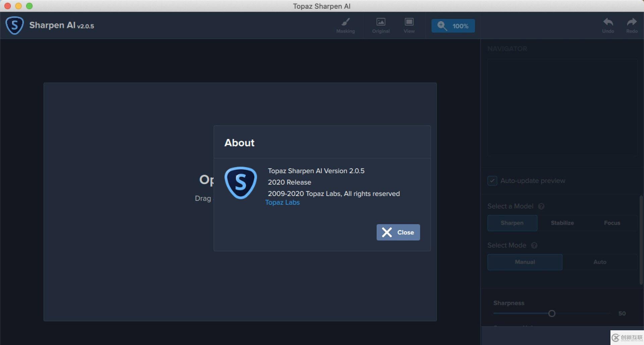Screen dimensions: 644x345
Task: Open the View mode options
Action: (x=409, y=25)
